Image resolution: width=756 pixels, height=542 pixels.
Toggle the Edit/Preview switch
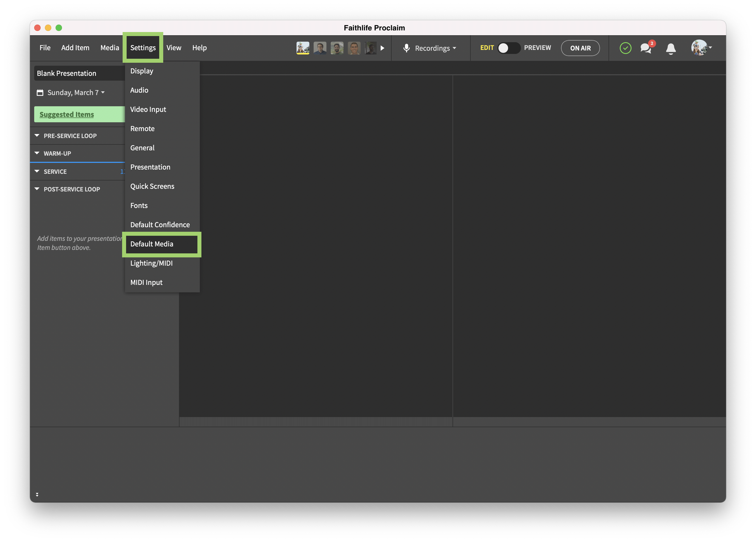(509, 48)
